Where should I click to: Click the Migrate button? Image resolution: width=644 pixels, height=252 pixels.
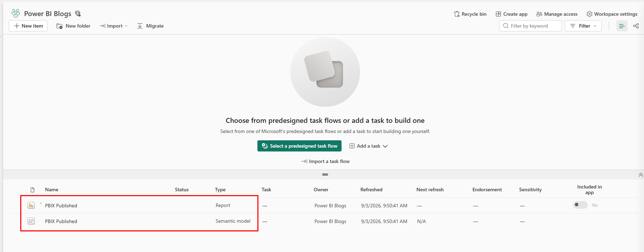click(150, 26)
